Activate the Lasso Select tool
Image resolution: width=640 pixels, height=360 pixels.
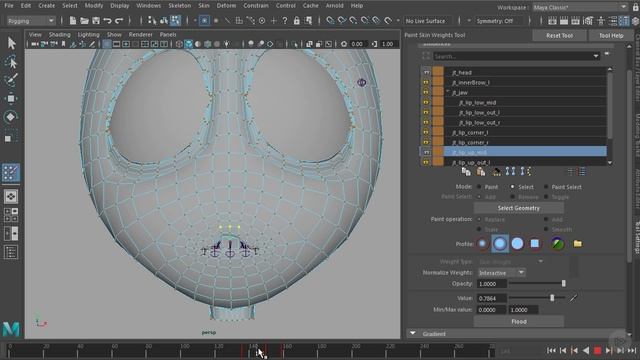[x=11, y=62]
